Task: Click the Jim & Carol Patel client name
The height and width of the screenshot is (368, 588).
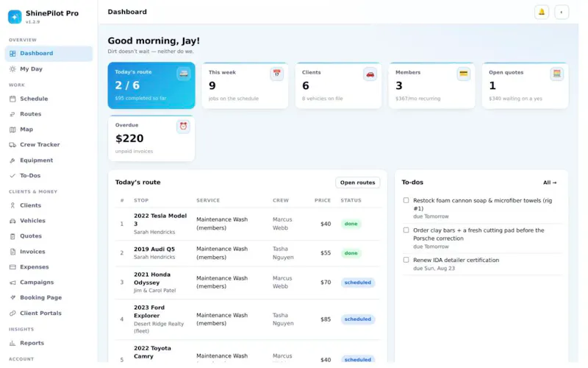Action: point(155,291)
